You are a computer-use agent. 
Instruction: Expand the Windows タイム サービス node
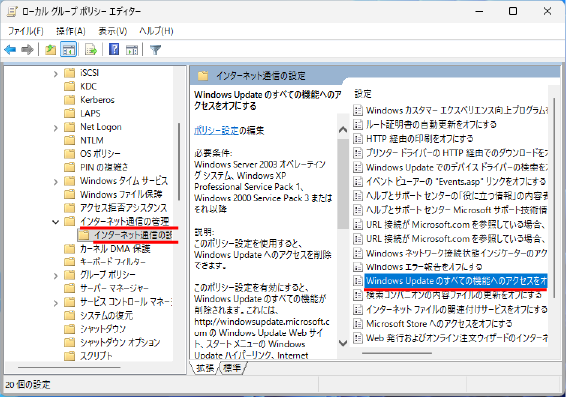click(x=55, y=181)
